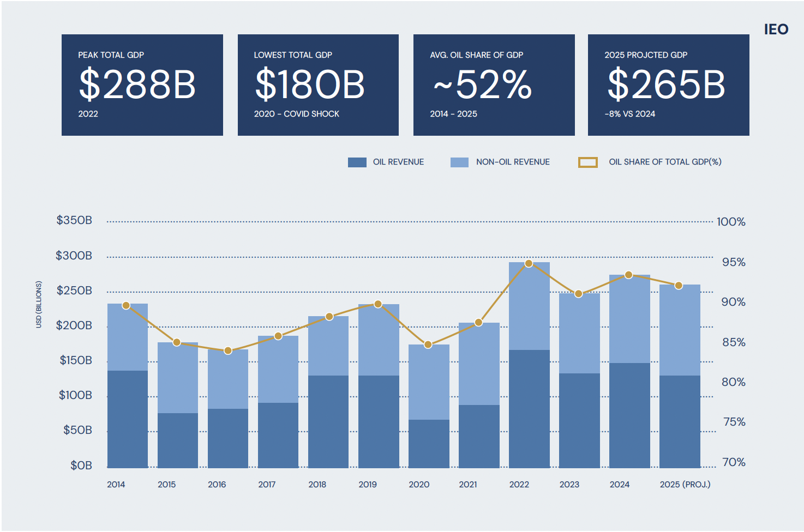
Task: Click the 2019 non-oil revenue bar segment
Action: (379, 340)
